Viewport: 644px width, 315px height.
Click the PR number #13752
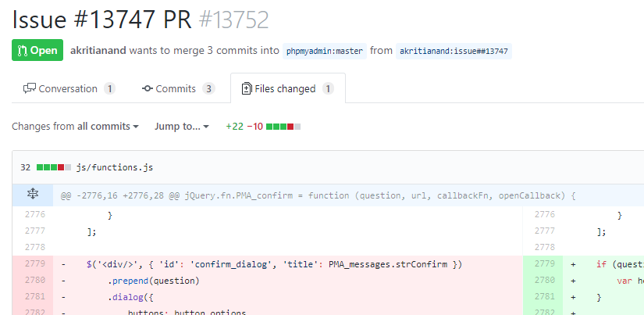tap(233, 19)
